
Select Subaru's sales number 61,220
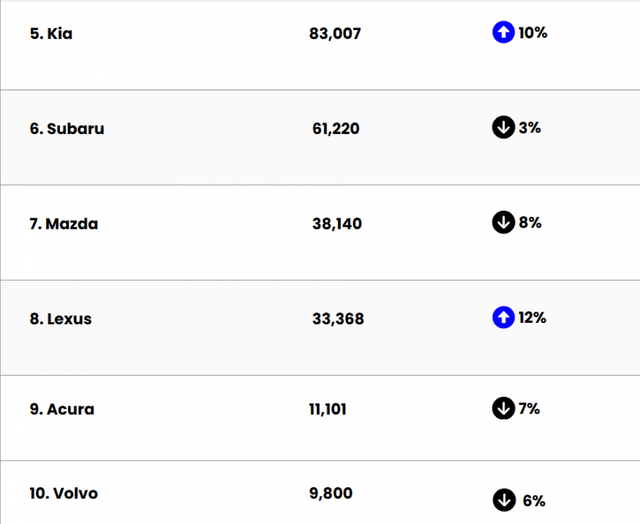pos(336,128)
